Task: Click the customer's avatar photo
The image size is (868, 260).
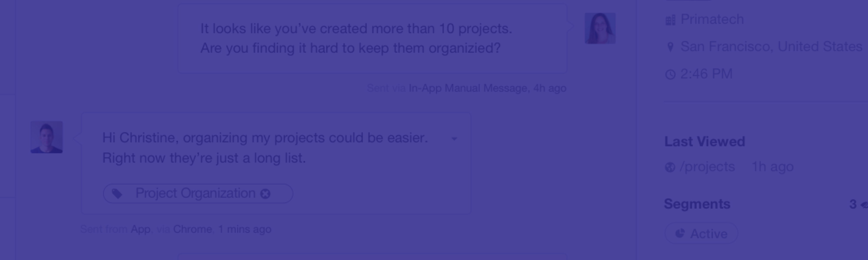Action: [x=46, y=137]
